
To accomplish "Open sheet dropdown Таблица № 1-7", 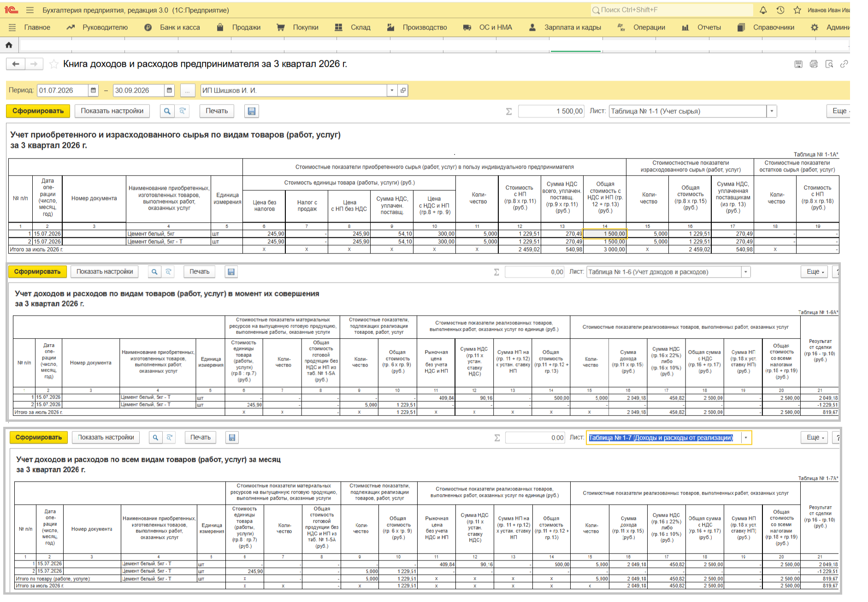I will tap(746, 437).
